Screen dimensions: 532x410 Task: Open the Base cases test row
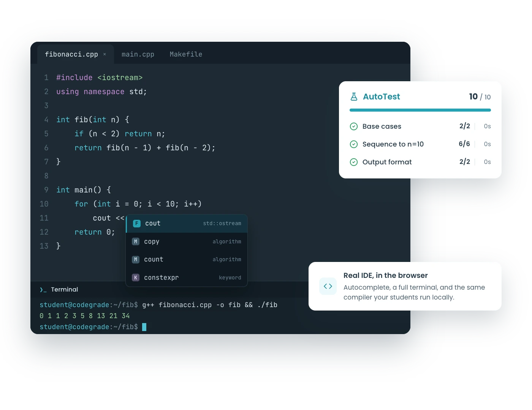[420, 126]
